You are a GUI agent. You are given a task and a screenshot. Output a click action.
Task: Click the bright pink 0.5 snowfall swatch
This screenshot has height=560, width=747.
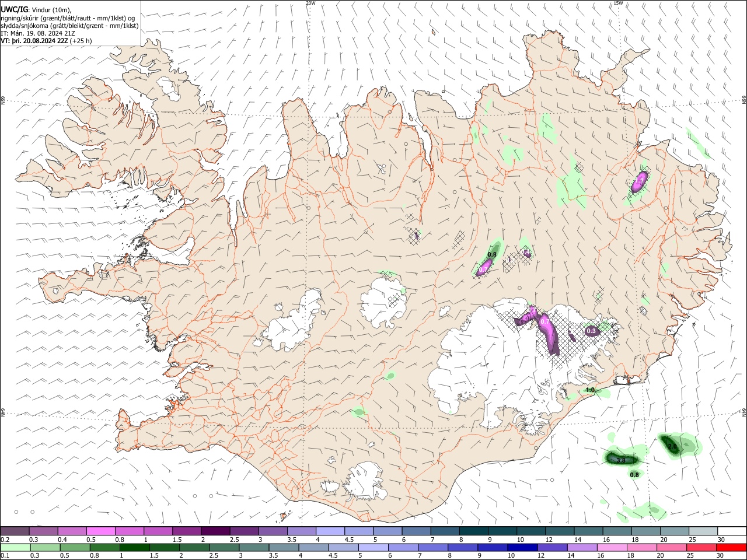pos(100,531)
